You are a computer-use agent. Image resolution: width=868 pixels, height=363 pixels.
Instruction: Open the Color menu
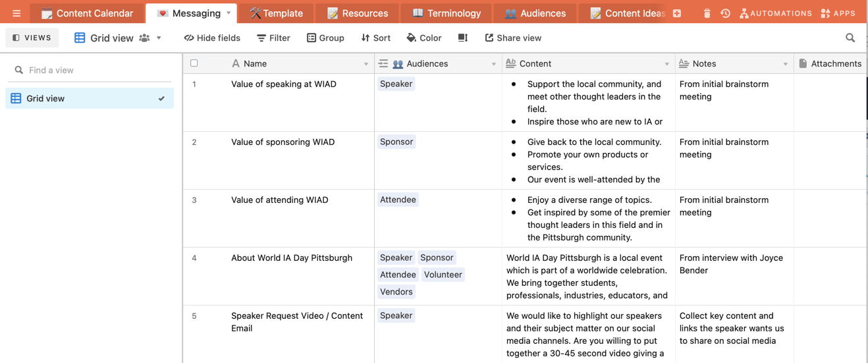(x=424, y=38)
